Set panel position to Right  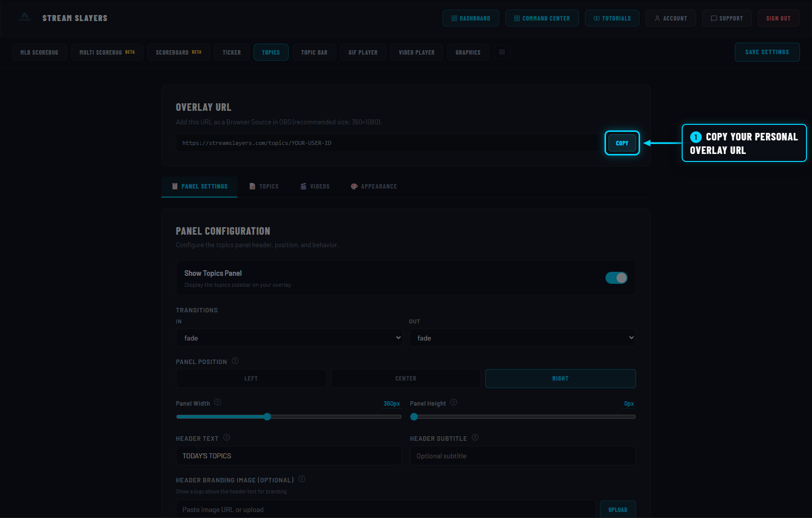tap(560, 379)
